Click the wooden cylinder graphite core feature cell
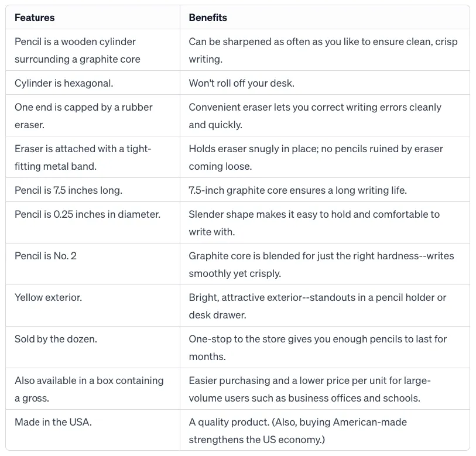This screenshot has height=456, width=476. [x=77, y=50]
